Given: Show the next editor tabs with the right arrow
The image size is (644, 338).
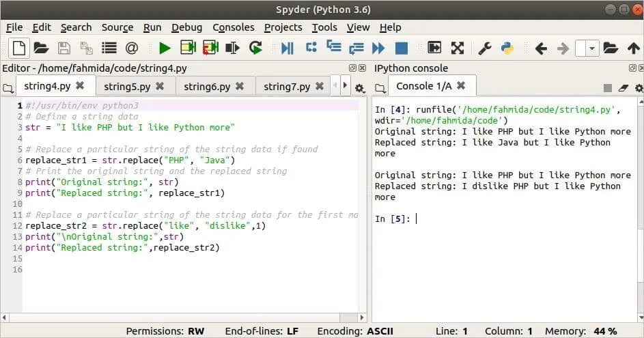Looking at the screenshot, I should point(345,85).
